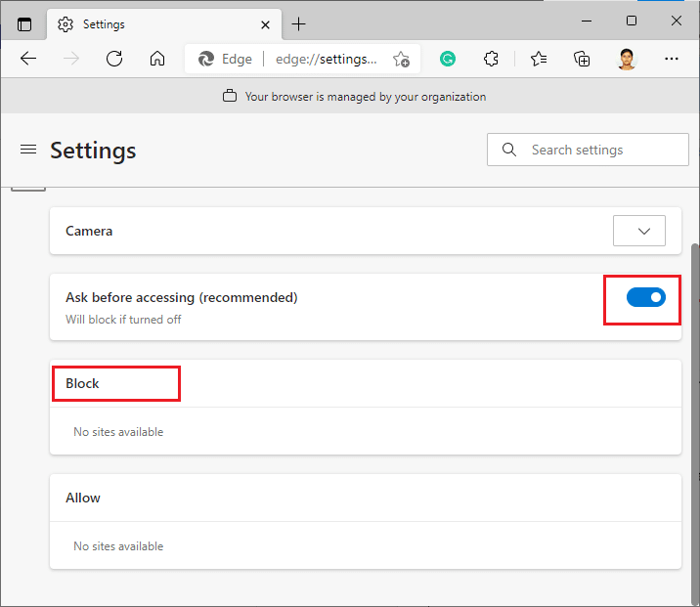Click the Edge logo in address bar

coord(206,59)
